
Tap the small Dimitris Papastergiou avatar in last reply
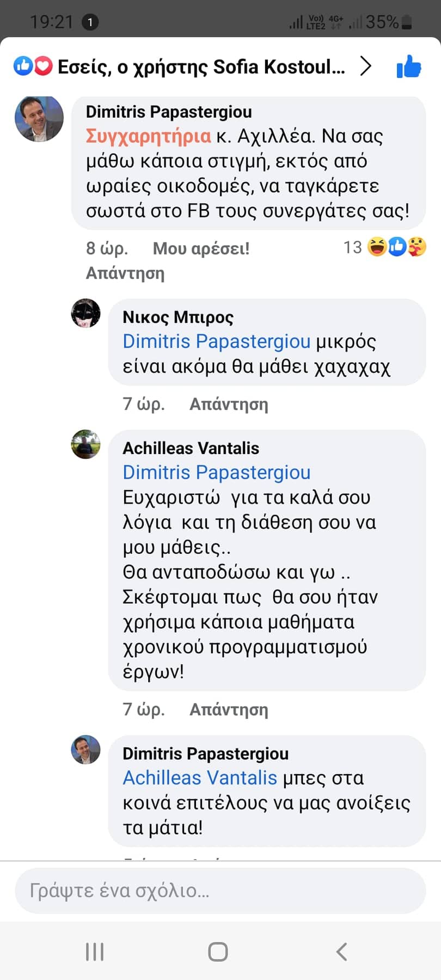pos(86,750)
